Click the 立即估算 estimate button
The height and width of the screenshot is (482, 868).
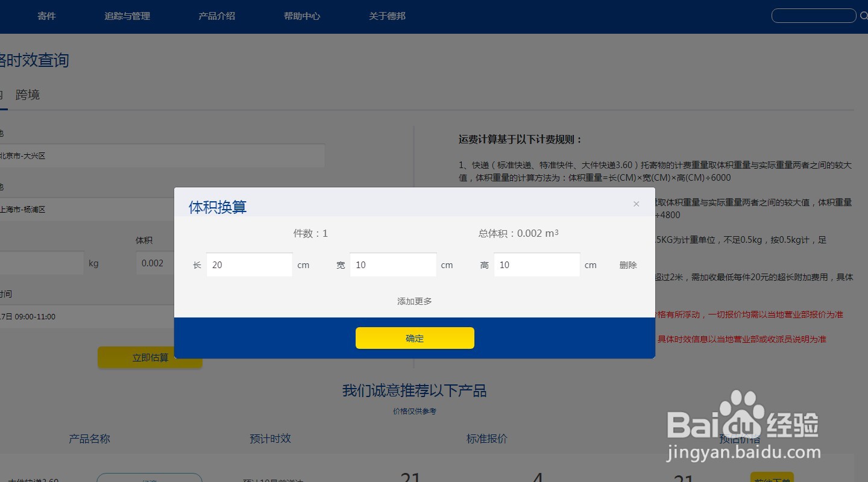[149, 357]
